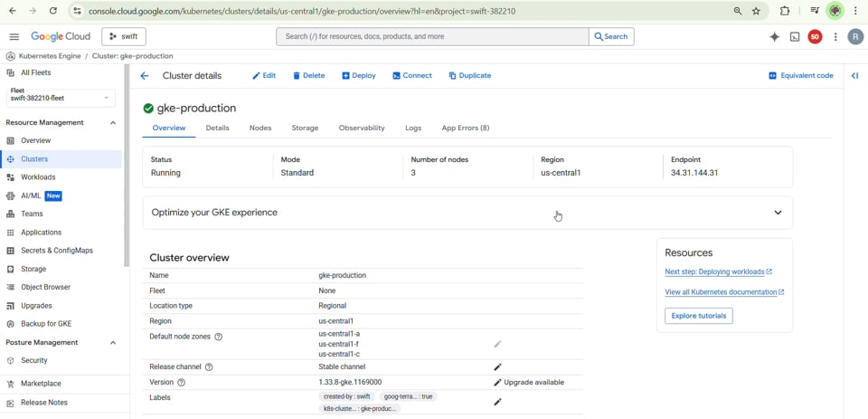Open Next step: Deploying workloads link
868x419 pixels.
point(719,272)
